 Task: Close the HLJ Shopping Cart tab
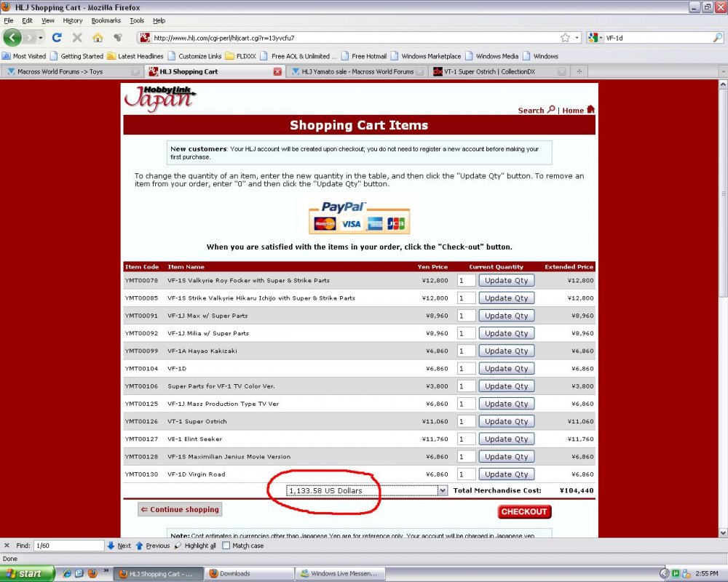(x=277, y=71)
